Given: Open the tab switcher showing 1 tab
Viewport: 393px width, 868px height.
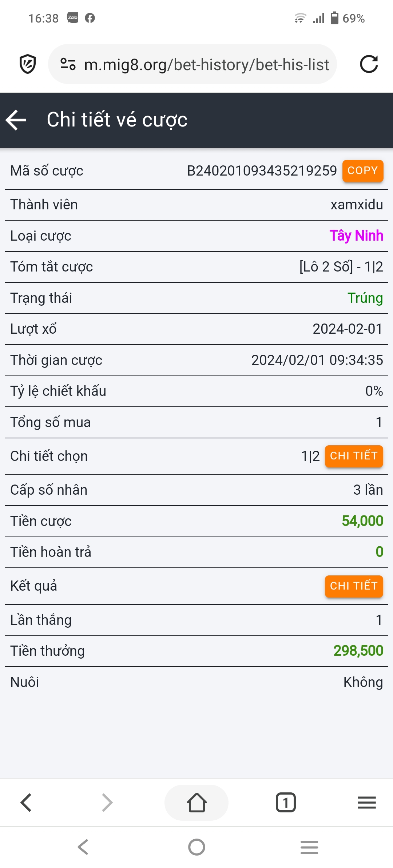Looking at the screenshot, I should 286,803.
